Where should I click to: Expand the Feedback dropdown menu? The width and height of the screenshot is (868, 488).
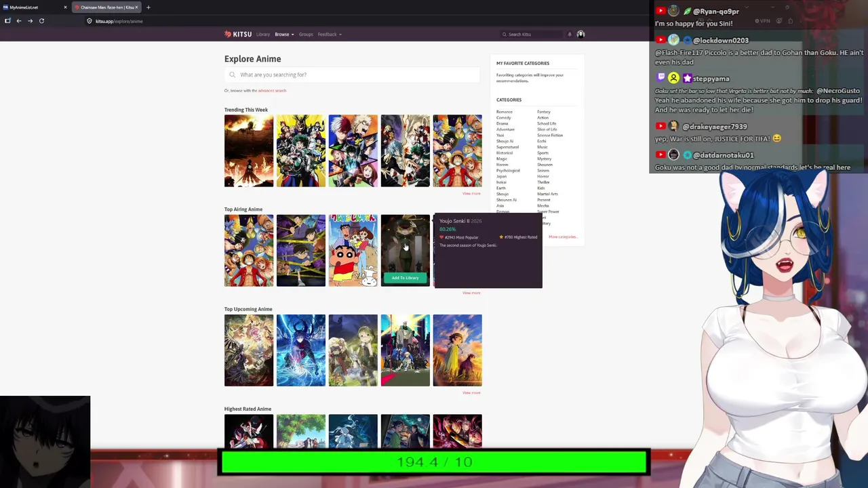(x=330, y=34)
